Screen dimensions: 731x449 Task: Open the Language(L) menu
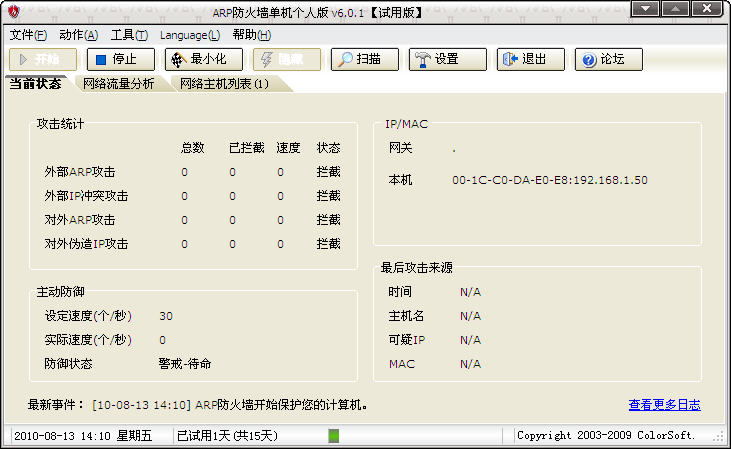(x=190, y=35)
